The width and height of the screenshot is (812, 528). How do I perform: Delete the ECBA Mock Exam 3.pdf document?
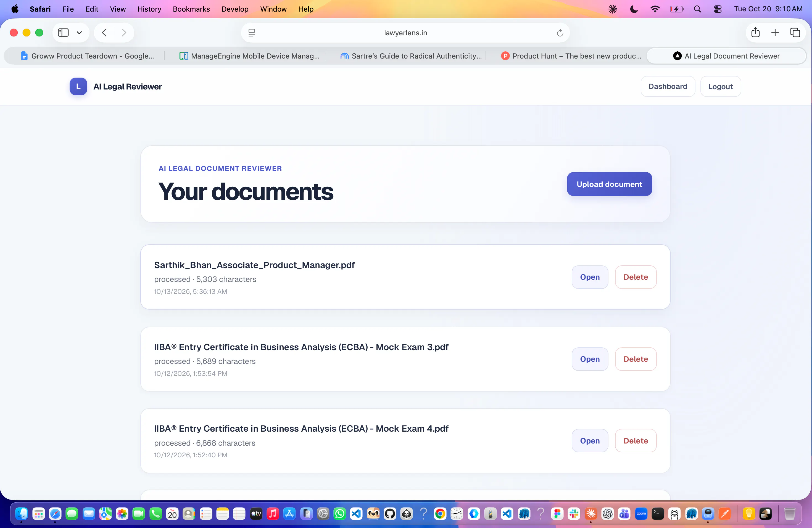click(x=636, y=359)
